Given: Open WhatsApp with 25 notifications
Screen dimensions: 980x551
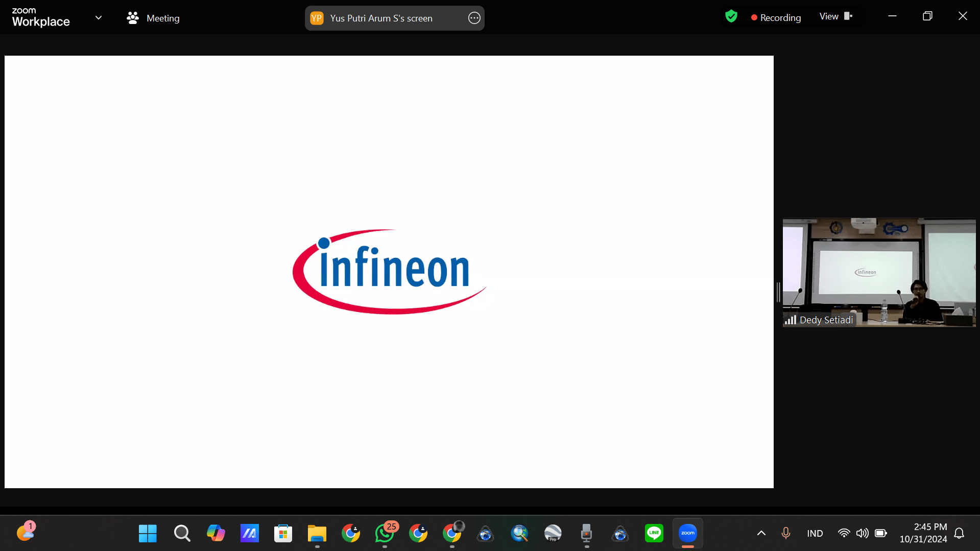Looking at the screenshot, I should coord(385,533).
